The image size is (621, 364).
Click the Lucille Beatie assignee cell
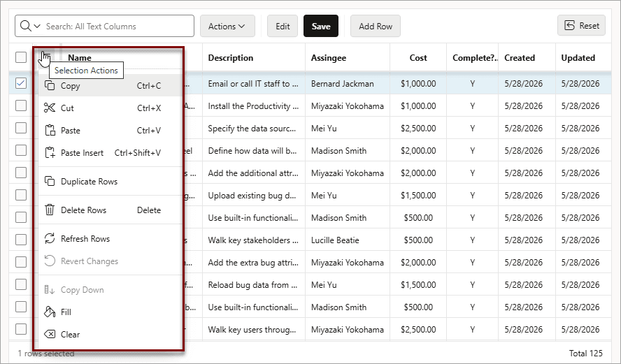tap(348, 240)
